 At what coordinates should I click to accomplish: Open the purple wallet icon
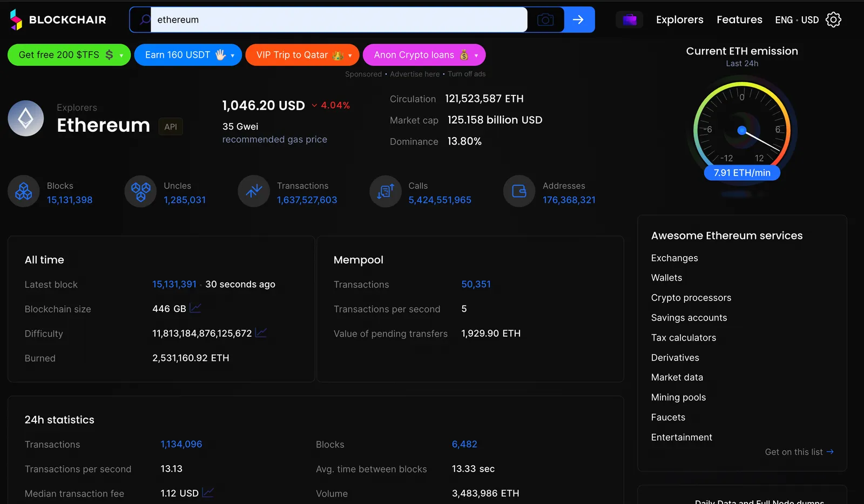click(x=630, y=20)
